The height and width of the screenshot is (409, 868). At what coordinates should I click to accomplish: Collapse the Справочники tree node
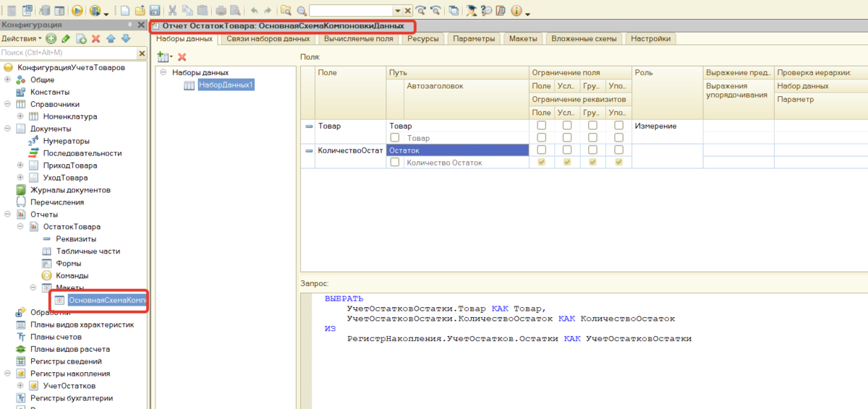[x=8, y=104]
